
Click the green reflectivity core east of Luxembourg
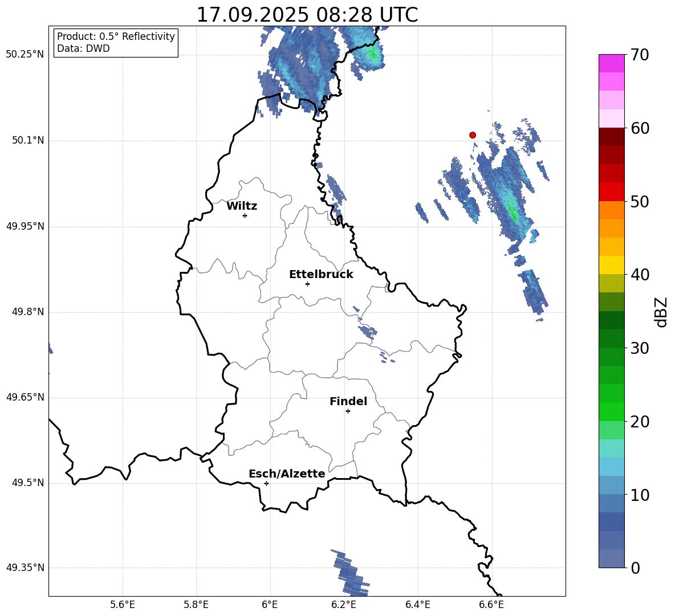(x=513, y=210)
